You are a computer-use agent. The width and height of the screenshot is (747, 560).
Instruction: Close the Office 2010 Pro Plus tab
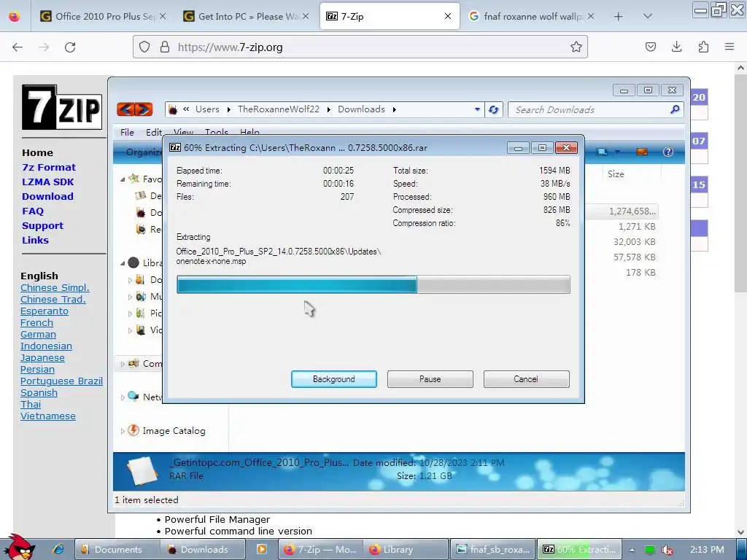pyautogui.click(x=163, y=16)
